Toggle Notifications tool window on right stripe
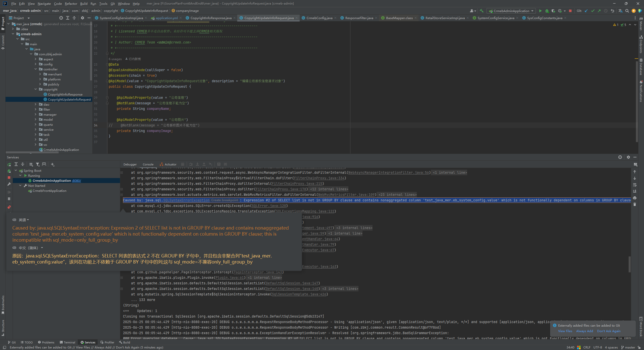 click(x=641, y=91)
